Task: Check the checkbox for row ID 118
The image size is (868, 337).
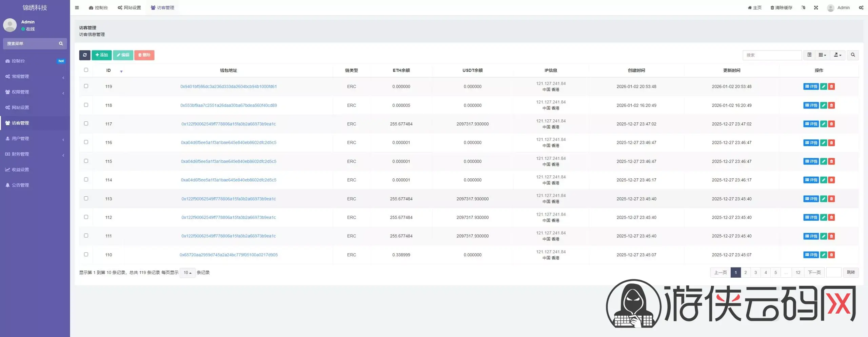Action: click(86, 105)
